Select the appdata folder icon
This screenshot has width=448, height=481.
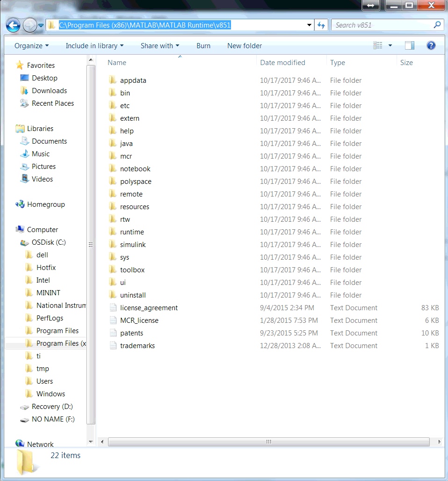click(x=113, y=80)
